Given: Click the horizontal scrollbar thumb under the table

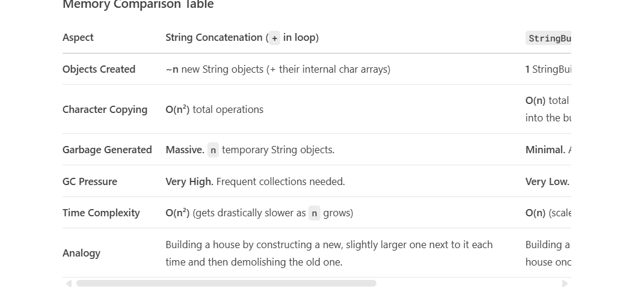Looking at the screenshot, I should [226, 284].
